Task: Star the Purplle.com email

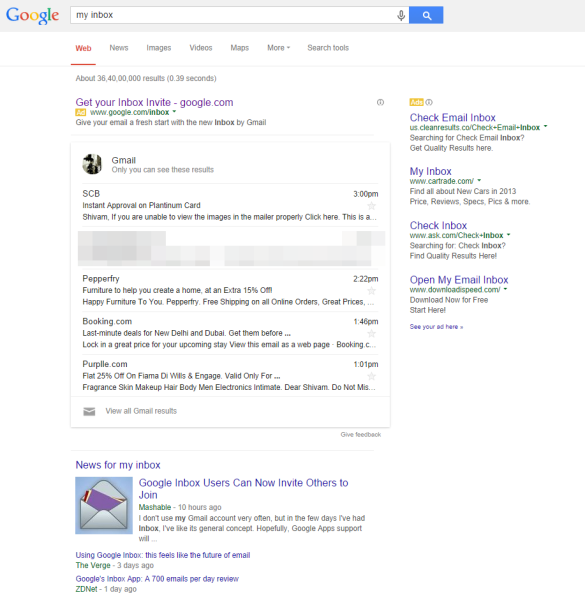Action: coord(371,377)
